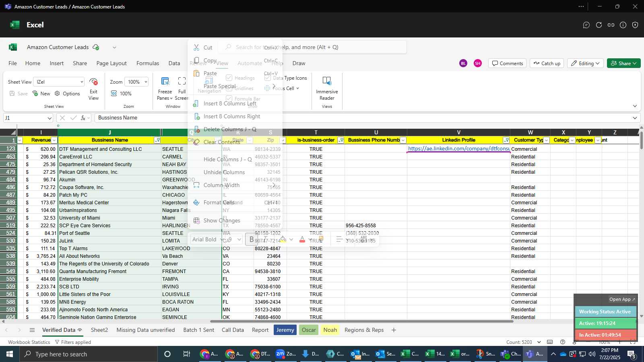
Task: Open Windows Task View icon
Action: point(187,354)
